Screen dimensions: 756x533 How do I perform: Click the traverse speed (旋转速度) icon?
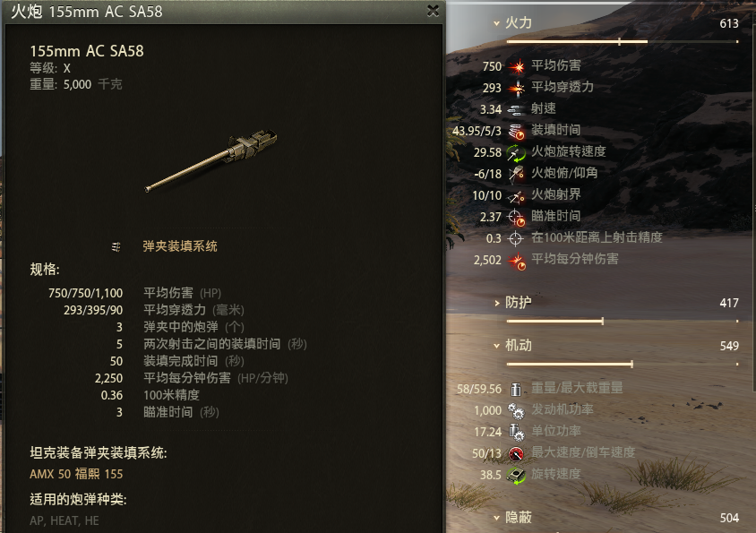pyautogui.click(x=516, y=475)
